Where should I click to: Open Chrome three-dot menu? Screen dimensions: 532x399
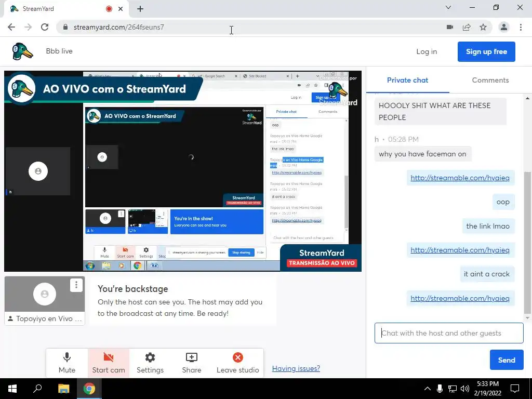coord(521,27)
